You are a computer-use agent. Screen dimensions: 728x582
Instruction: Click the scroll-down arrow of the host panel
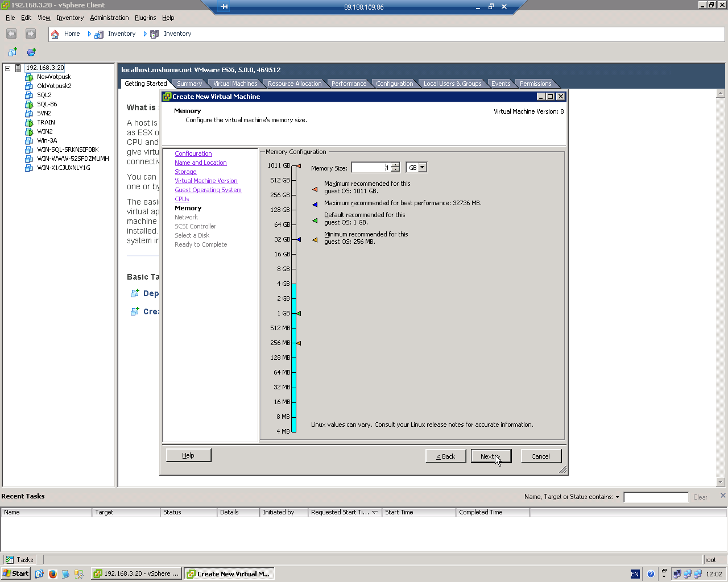point(721,482)
